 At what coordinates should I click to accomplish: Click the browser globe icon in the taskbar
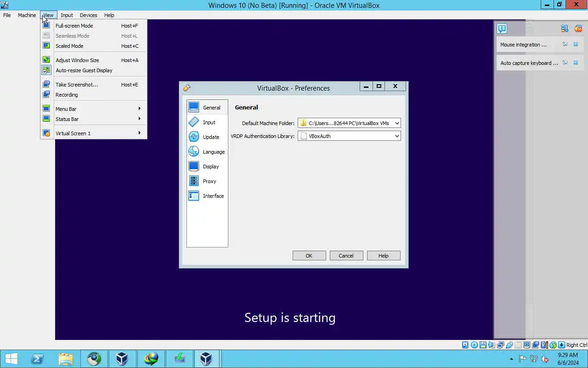(94, 359)
